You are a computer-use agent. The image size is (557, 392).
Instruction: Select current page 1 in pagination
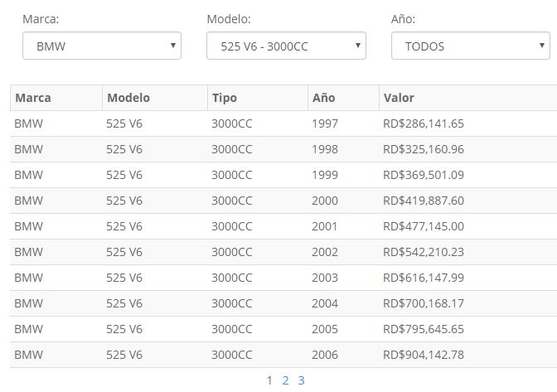click(x=269, y=380)
